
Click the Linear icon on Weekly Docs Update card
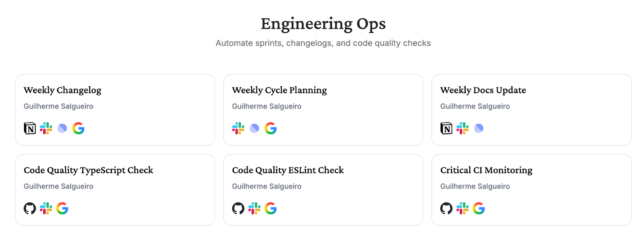point(479,129)
